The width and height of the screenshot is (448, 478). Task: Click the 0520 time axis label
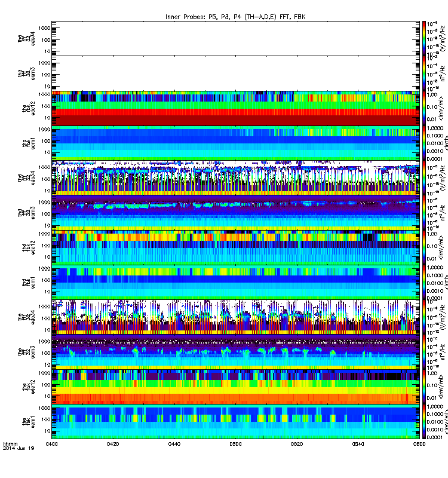[x=297, y=444]
